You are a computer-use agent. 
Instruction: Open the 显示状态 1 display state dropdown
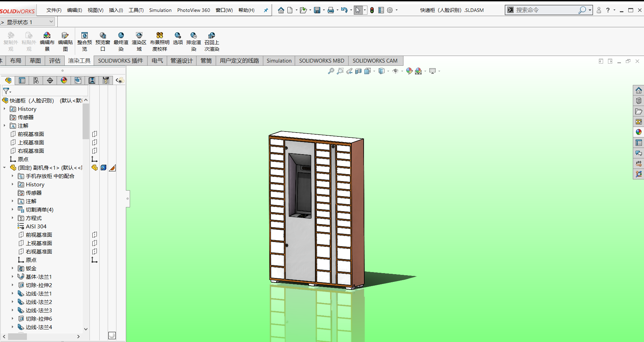(x=51, y=22)
